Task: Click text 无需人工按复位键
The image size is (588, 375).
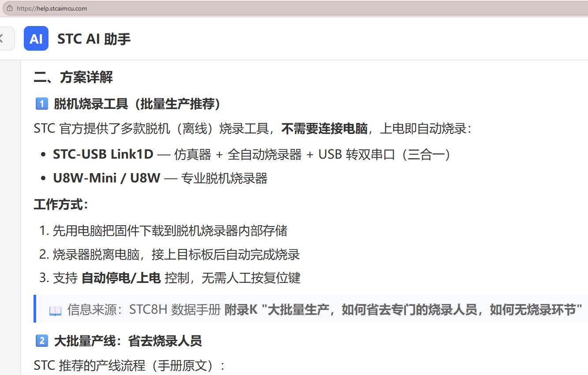Action: pyautogui.click(x=251, y=278)
